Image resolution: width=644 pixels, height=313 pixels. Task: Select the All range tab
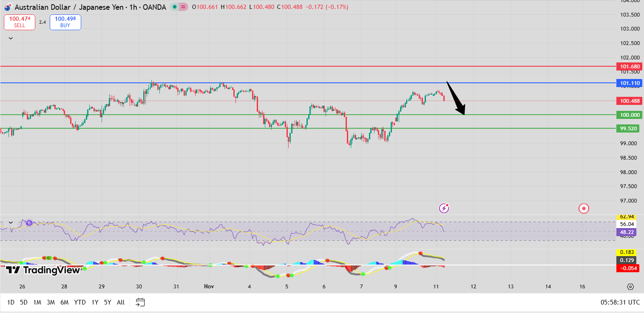point(120,302)
